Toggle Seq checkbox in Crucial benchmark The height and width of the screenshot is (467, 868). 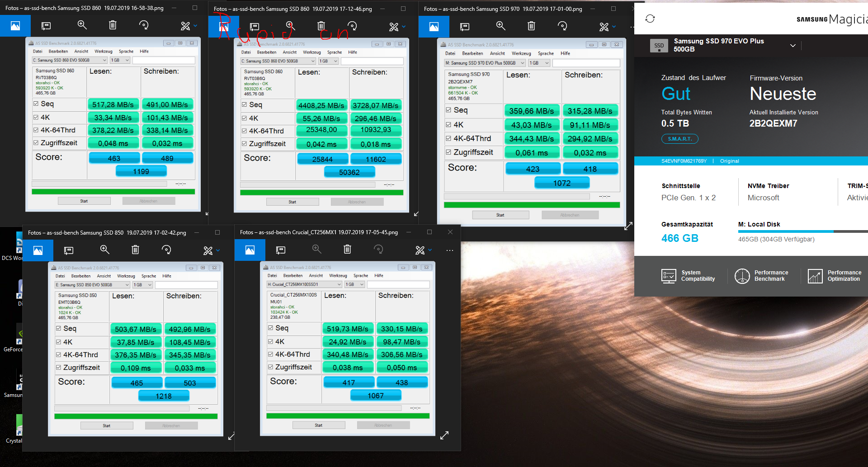point(270,328)
